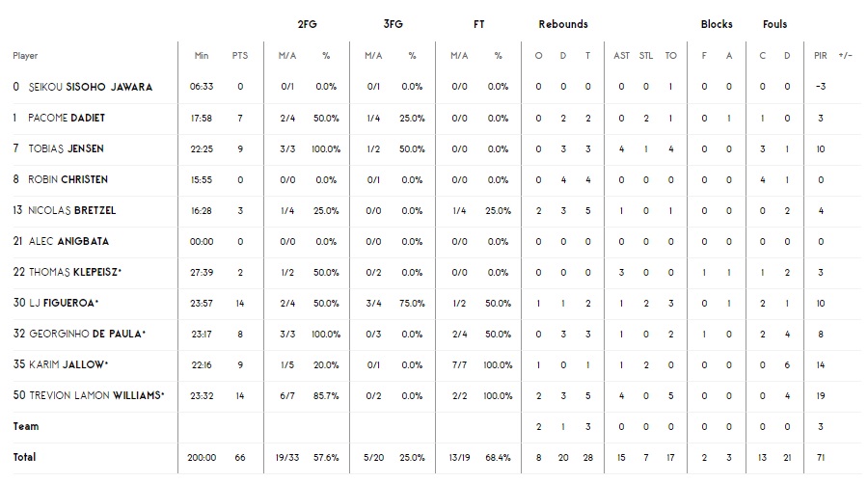Click the Total row label
Image resolution: width=868 pixels, height=483 pixels.
(x=24, y=455)
